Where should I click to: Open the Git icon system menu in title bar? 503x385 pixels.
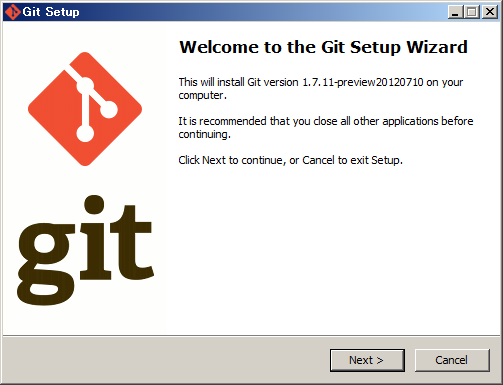(13, 12)
